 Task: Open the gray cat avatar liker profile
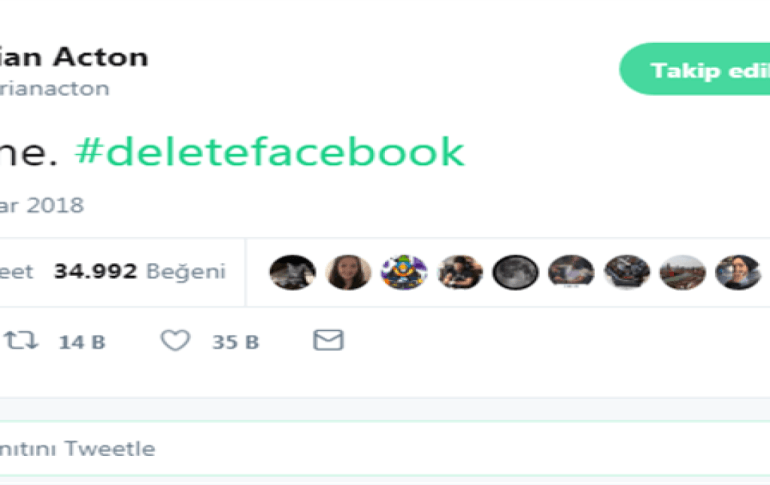292,272
